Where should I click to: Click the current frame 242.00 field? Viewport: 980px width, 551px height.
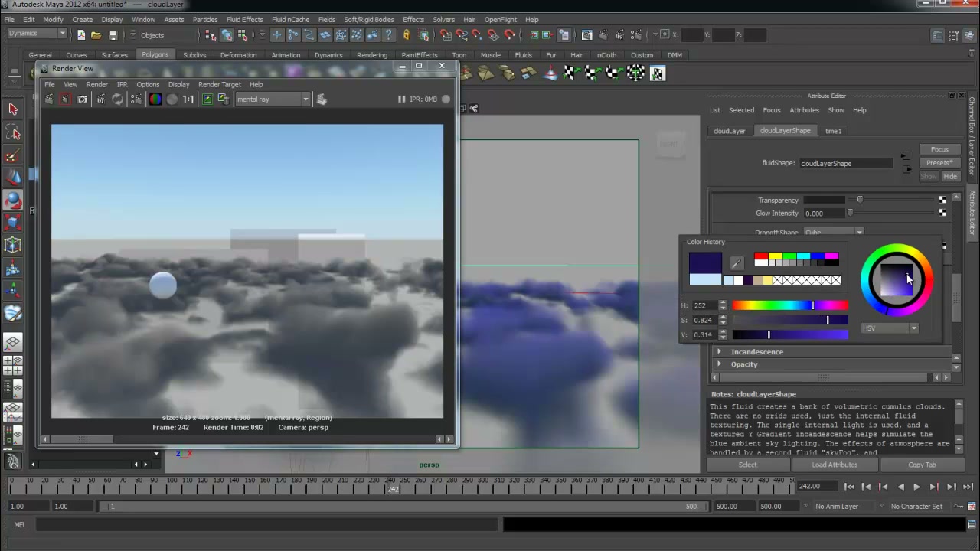click(x=816, y=487)
